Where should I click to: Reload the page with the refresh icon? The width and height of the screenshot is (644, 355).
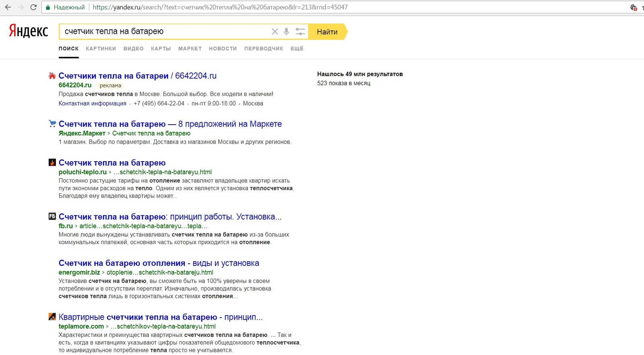(33, 7)
